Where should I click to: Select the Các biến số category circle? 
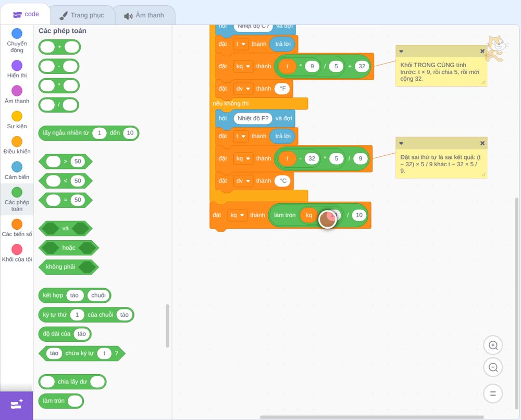[17, 224]
